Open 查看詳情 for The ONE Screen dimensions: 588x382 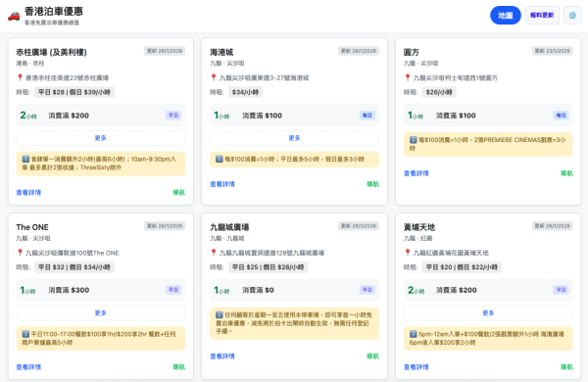pyautogui.click(x=28, y=367)
